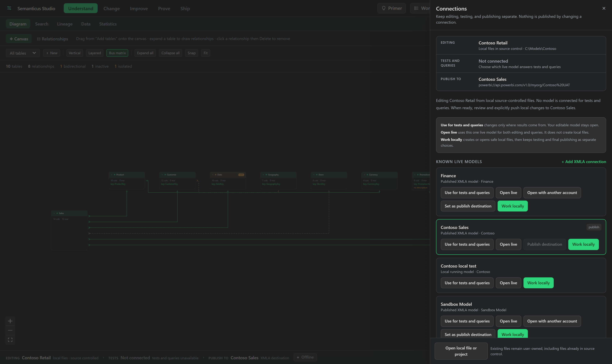Use Contoso local test for tests and queries
This screenshot has height=364, width=612.
467,283
